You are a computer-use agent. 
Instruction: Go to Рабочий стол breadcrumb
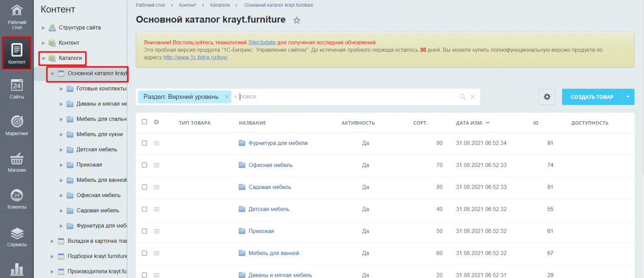coord(150,5)
